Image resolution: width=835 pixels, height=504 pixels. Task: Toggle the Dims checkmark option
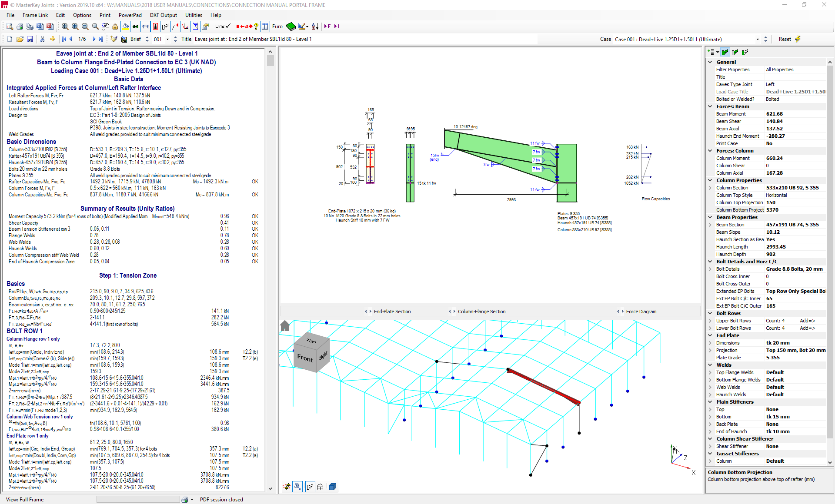pos(223,27)
